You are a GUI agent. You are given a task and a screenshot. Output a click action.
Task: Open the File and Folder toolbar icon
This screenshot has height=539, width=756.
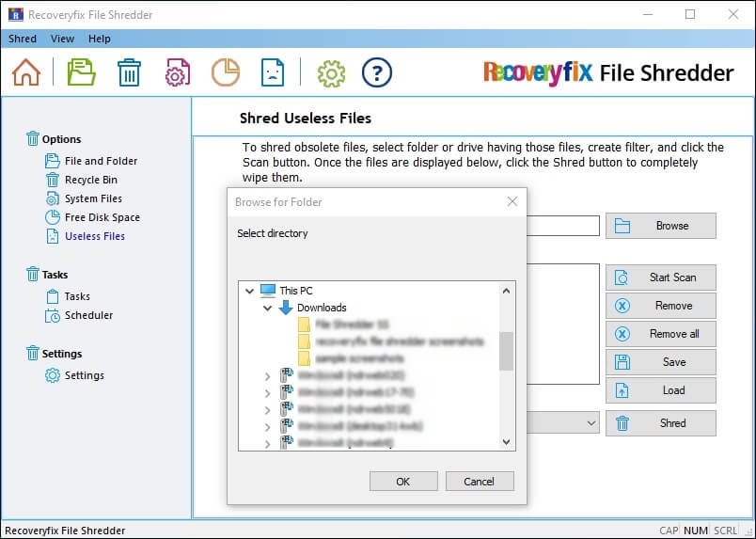tap(81, 72)
